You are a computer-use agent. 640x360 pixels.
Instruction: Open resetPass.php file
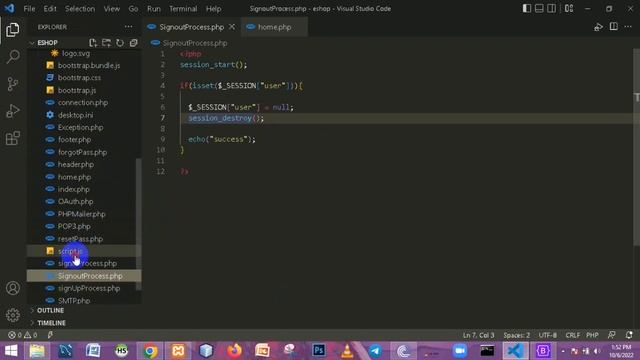84,239
